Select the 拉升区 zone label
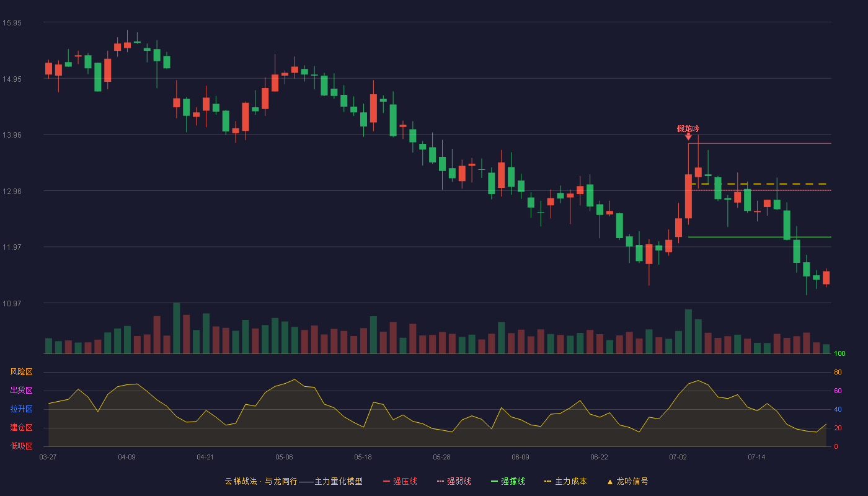Viewport: 868px width, 496px height. point(21,409)
